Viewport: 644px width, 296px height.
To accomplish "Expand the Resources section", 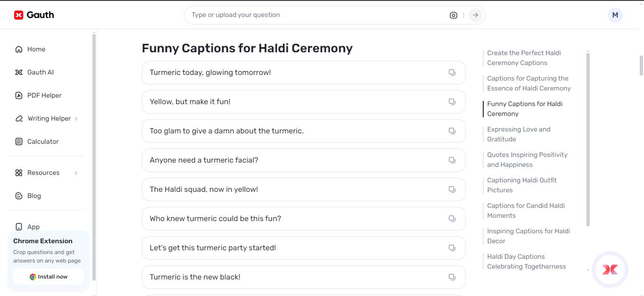I will tap(43, 173).
